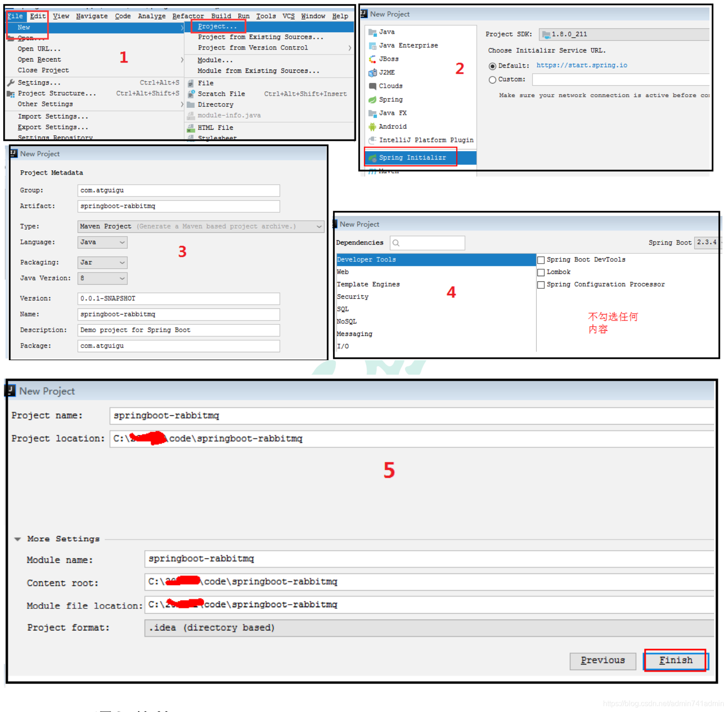Click the IntelliJ Platform Plugin icon
728x712 pixels.
click(372, 140)
